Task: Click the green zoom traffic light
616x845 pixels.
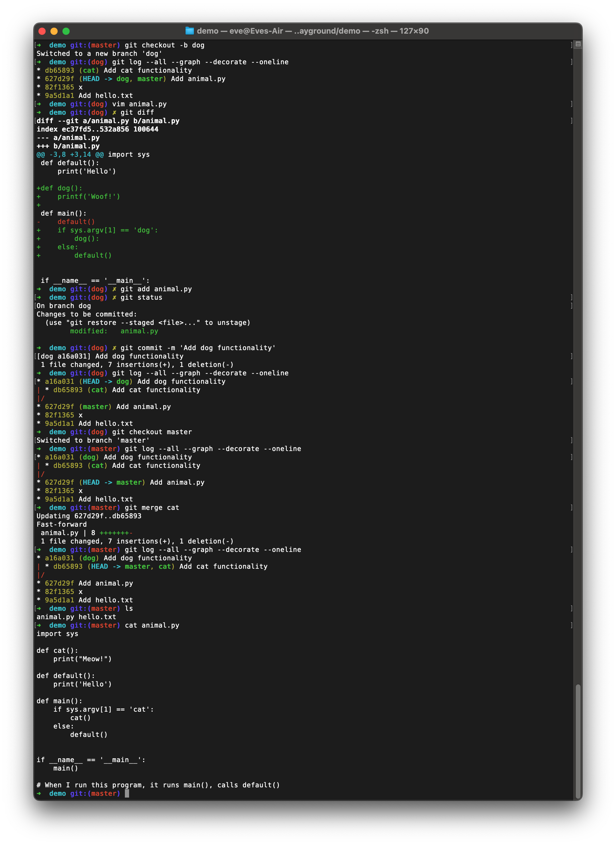Action: [66, 31]
